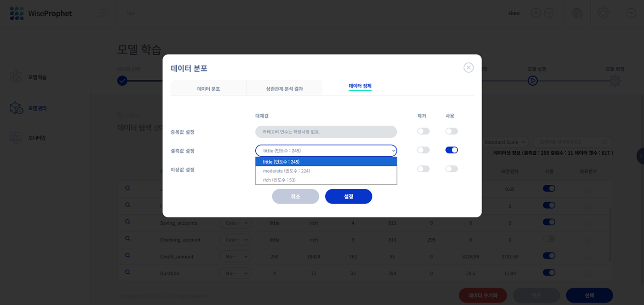Toggle 제거 switch for 결측값 설정

tap(423, 150)
